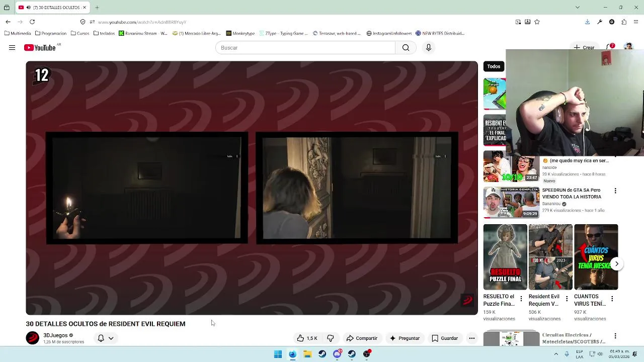Screen dimensions: 644x362
Task: Click the browser address bar URL
Action: (x=142, y=22)
